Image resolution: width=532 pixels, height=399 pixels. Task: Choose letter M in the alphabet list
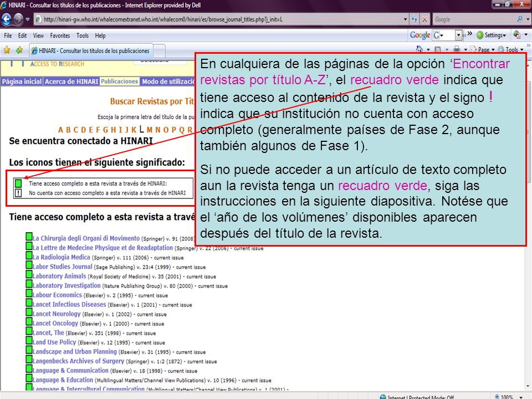click(149, 130)
